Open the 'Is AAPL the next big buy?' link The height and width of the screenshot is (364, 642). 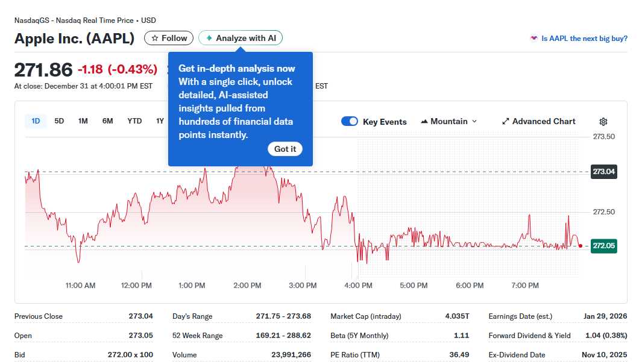click(x=584, y=38)
